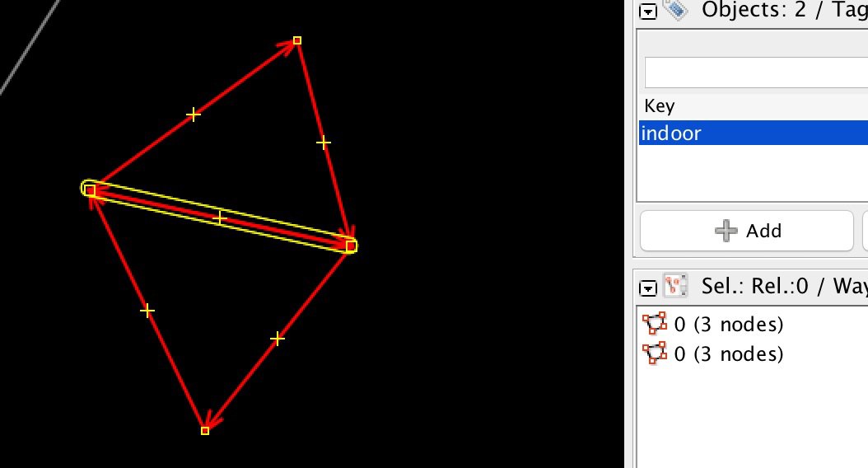Click the midpoint cross on the upper-right triangle edge

(324, 143)
